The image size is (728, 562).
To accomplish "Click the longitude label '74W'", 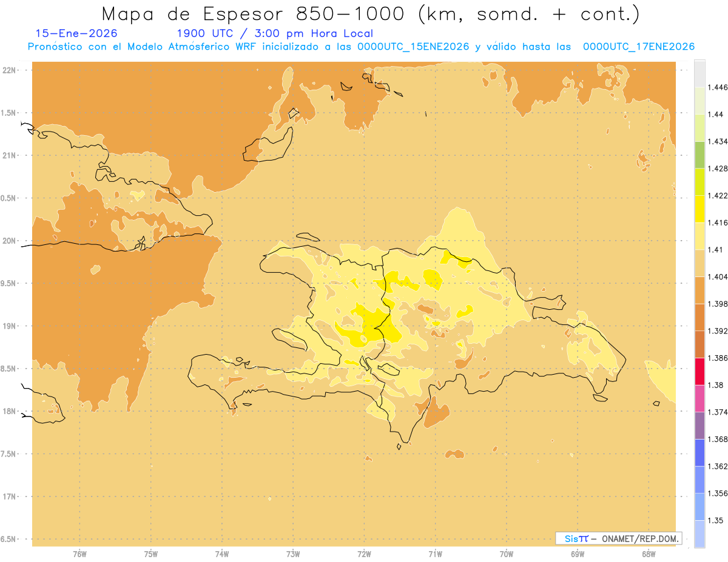I will [222, 554].
